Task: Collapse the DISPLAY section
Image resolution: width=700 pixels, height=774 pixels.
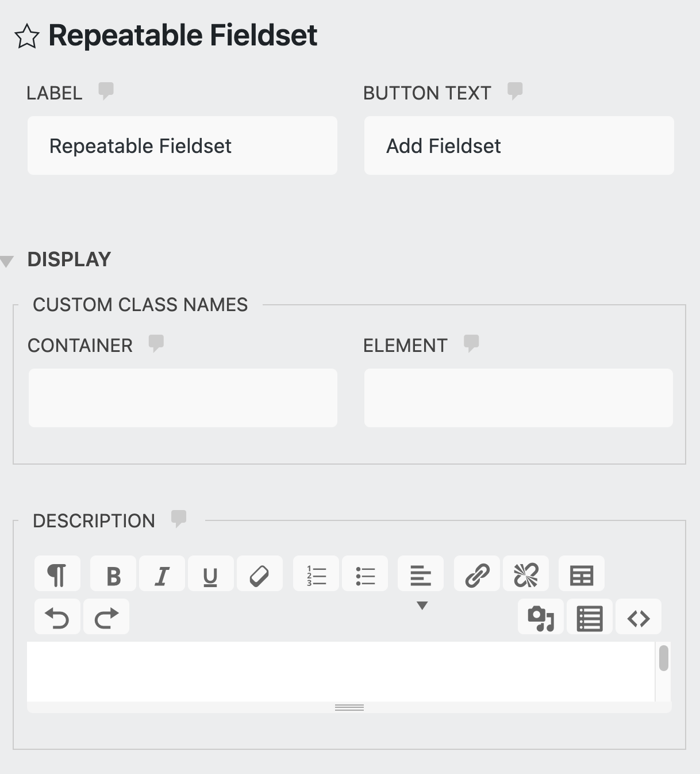Action: [7, 262]
